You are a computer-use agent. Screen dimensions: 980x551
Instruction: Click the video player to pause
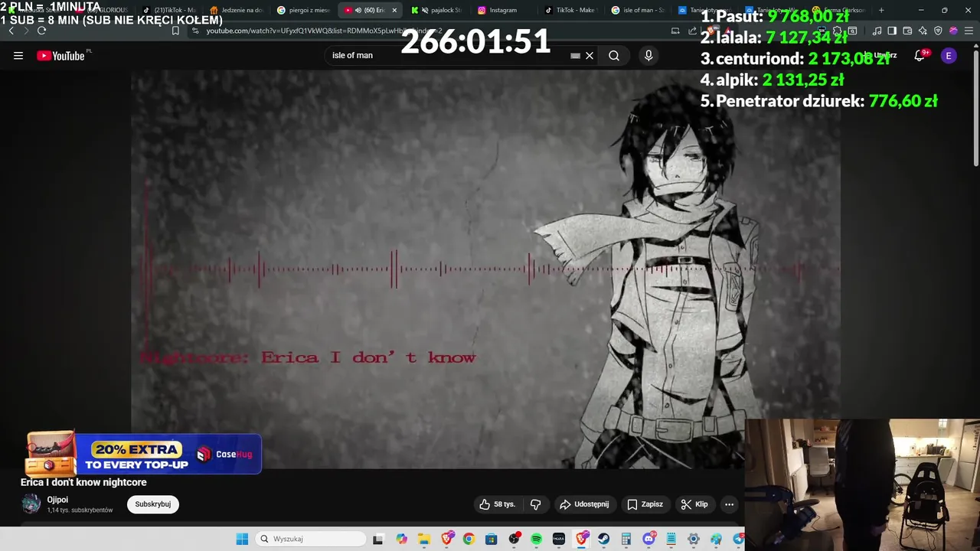(485, 269)
